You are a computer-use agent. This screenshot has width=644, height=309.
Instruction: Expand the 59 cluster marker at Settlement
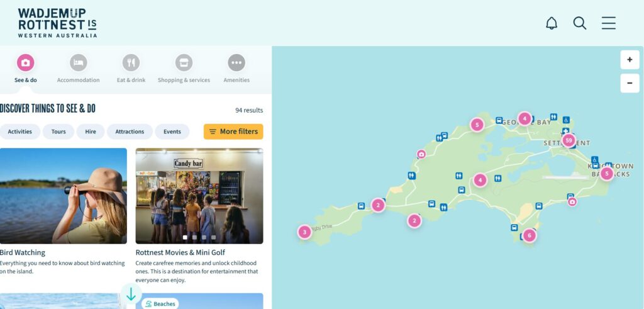coord(569,140)
